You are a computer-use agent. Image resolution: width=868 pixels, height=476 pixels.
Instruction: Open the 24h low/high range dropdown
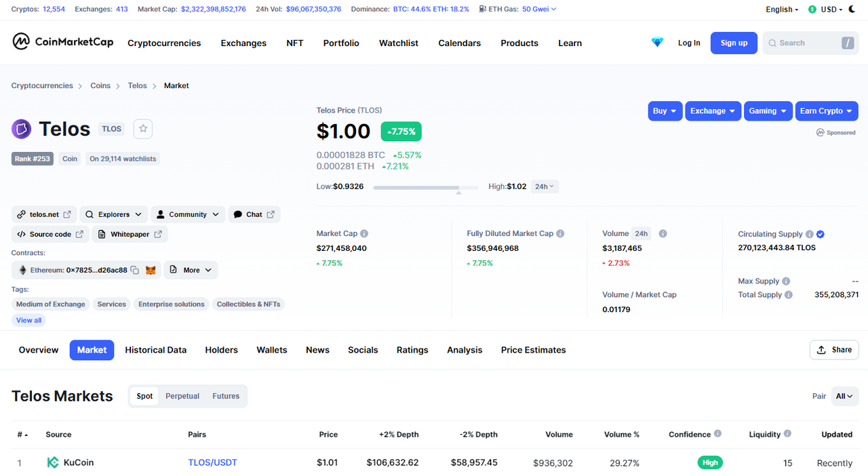(x=545, y=186)
